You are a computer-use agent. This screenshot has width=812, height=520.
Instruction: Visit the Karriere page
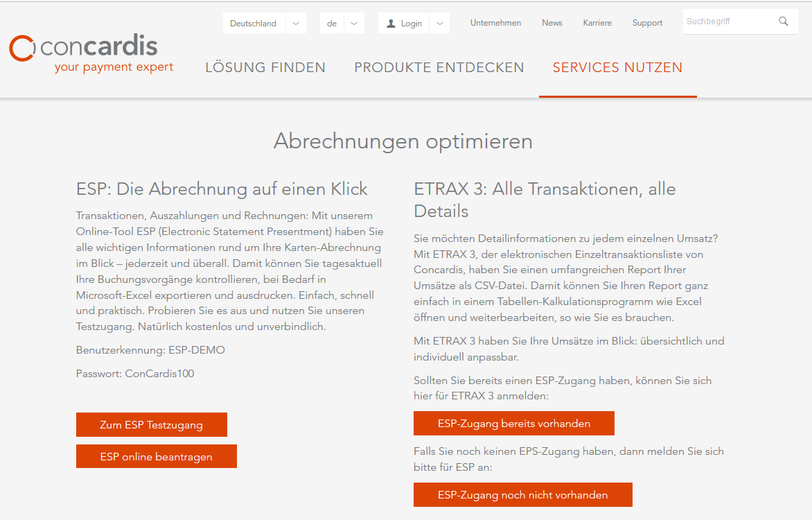tap(597, 23)
